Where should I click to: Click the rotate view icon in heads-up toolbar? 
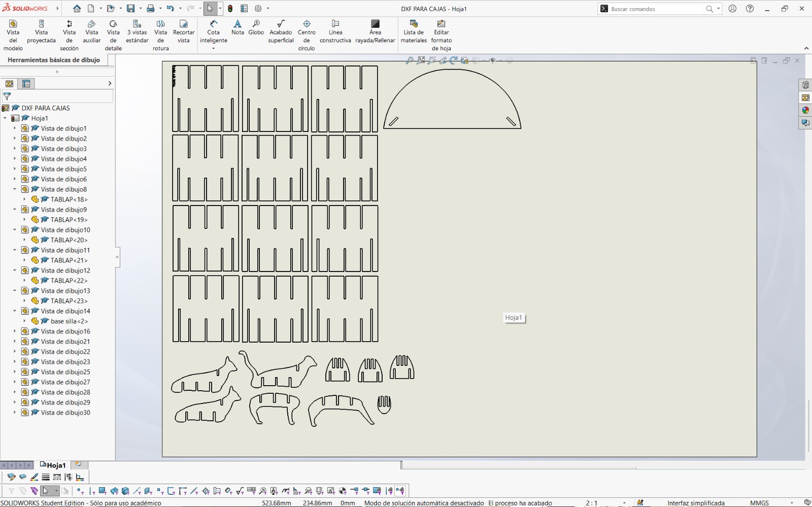[453, 60]
